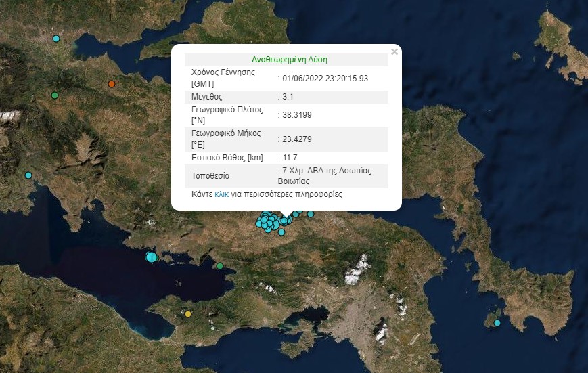Click the origin time value 01/06/2022 23:20:15.93
This screenshot has width=588, height=373.
[325, 78]
